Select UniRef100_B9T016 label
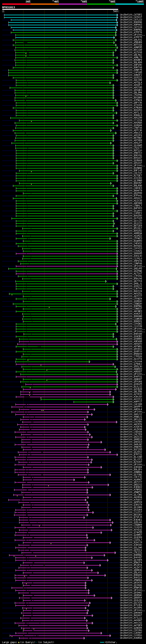146x644 pixels. pos(131,45)
